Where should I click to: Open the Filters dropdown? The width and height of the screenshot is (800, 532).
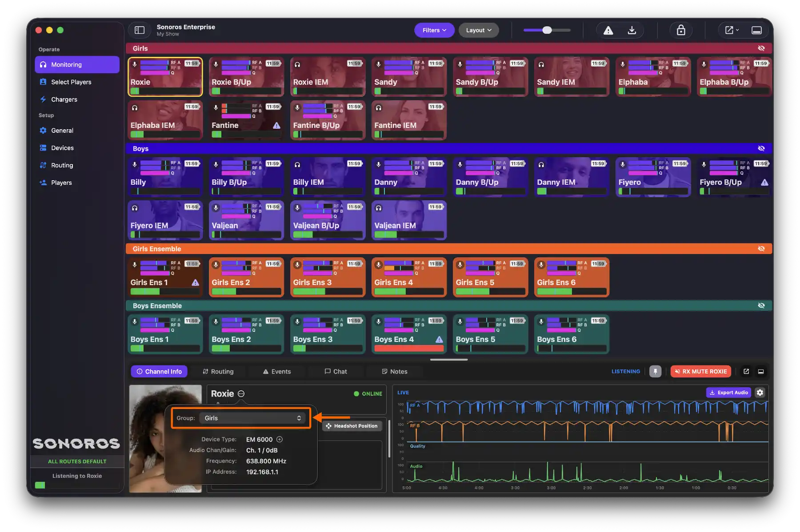[434, 30]
